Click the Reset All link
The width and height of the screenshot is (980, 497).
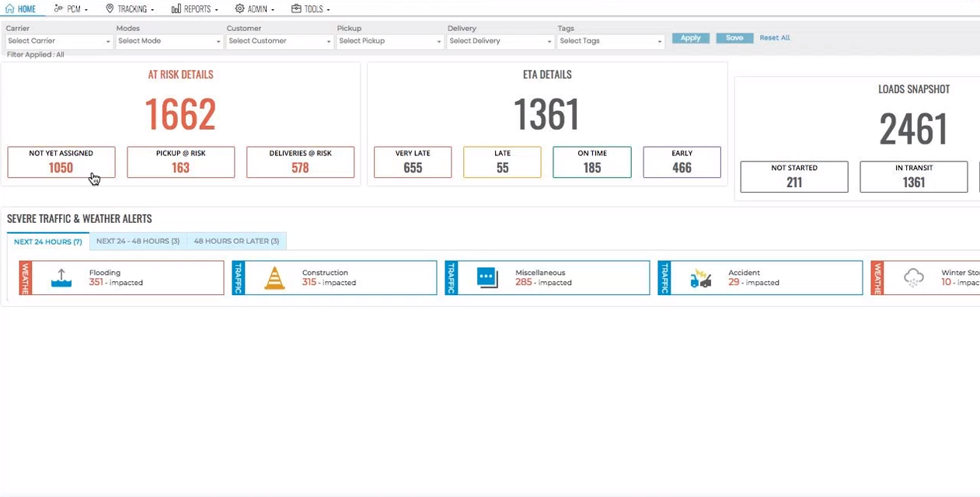point(775,38)
